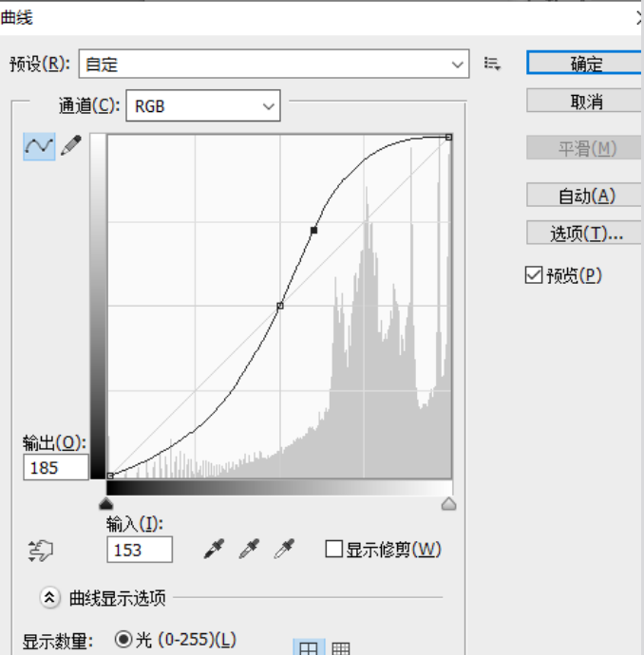Choose the detailed grid icon

click(x=341, y=648)
